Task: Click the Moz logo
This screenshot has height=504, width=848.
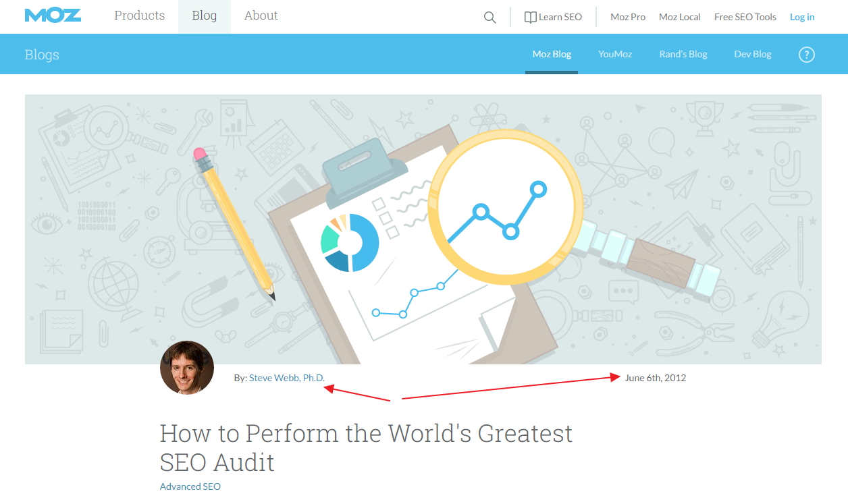Action: coord(53,16)
